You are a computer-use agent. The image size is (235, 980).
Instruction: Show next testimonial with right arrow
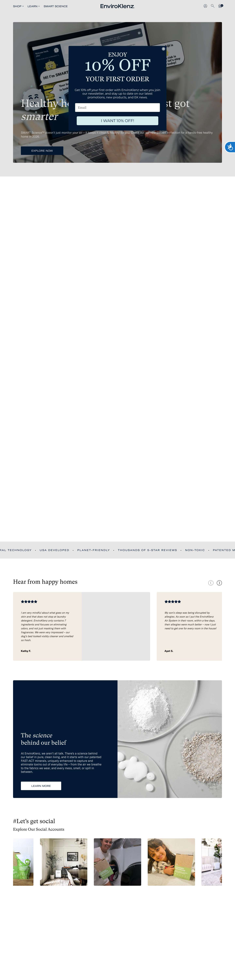point(219,583)
